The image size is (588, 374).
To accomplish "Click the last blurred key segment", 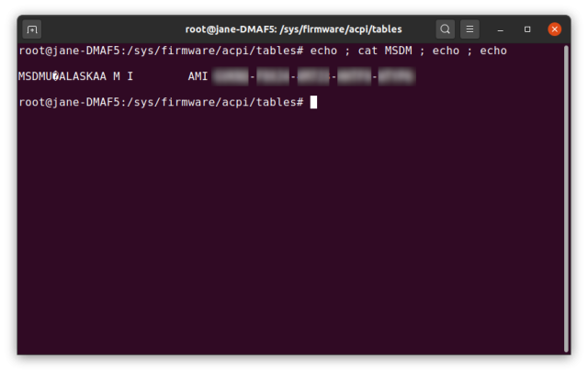I will coord(397,76).
